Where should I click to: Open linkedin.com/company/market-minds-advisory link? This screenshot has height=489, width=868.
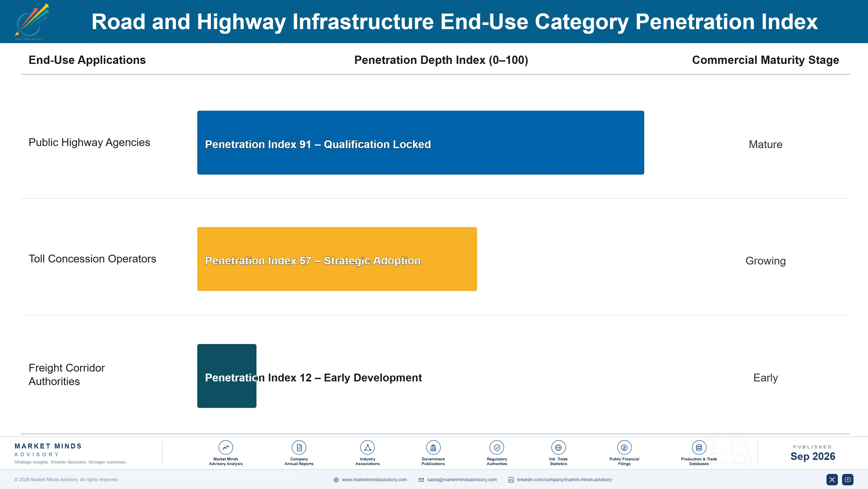point(564,480)
